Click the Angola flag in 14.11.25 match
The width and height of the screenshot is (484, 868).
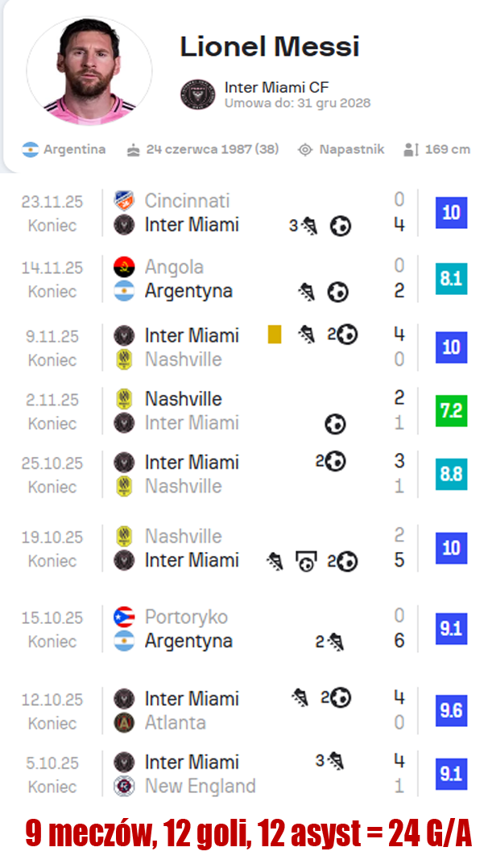click(124, 267)
